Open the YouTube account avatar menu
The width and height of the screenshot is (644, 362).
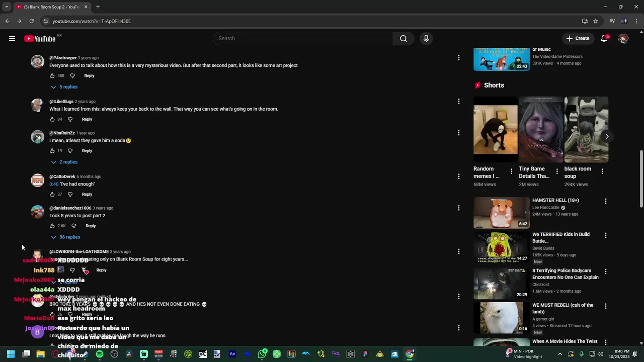point(623,39)
